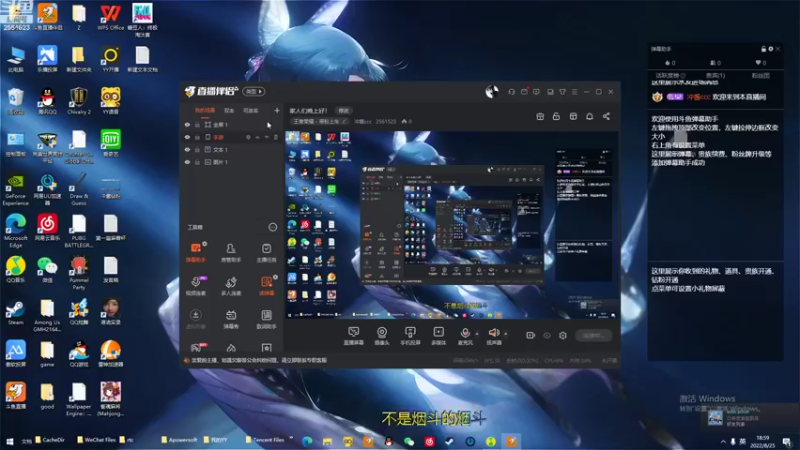800x450 pixels.
Task: Select the first scenes tab (orange)
Action: click(205, 110)
